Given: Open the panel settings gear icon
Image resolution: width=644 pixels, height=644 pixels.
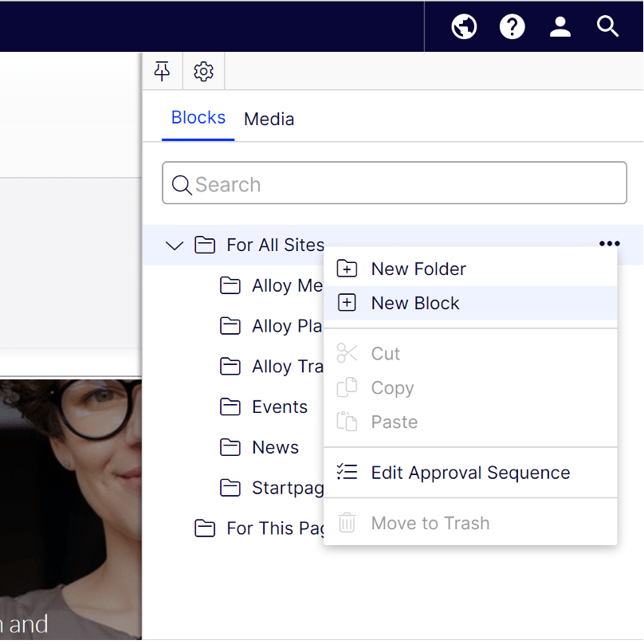Looking at the screenshot, I should [203, 71].
